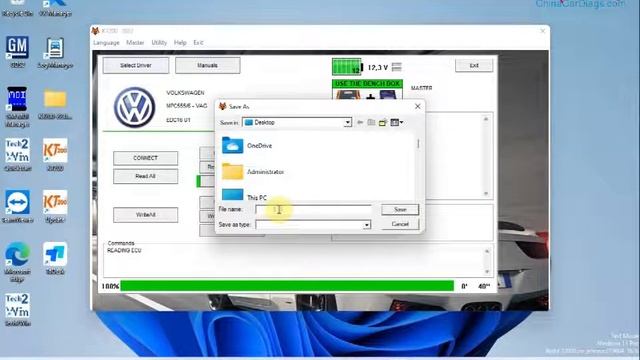
Task: Click the green battery indicator icon
Action: tap(347, 67)
